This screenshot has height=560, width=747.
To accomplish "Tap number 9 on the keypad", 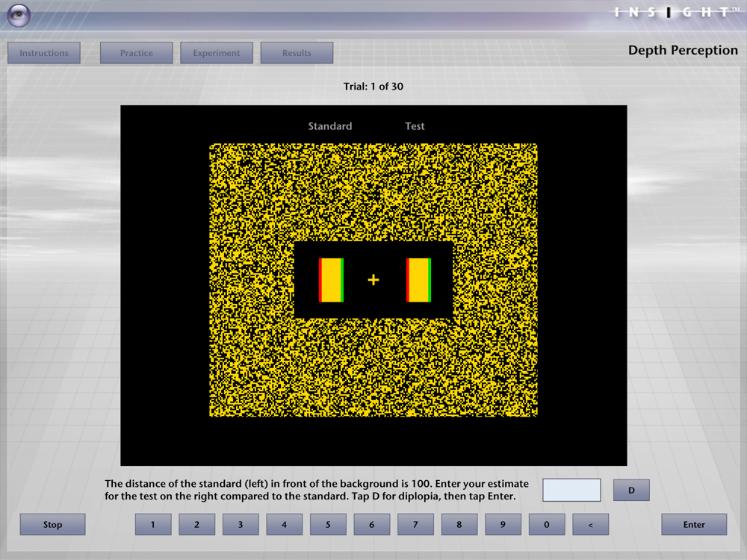I will coord(503,524).
